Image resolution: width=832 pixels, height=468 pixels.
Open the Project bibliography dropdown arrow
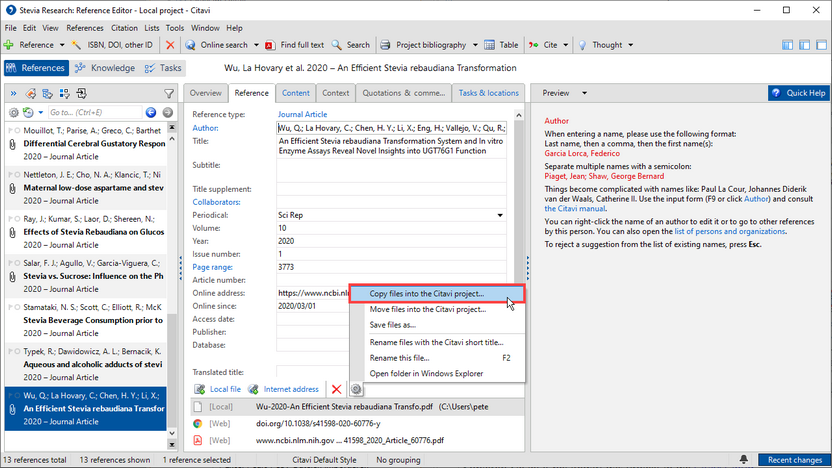475,45
